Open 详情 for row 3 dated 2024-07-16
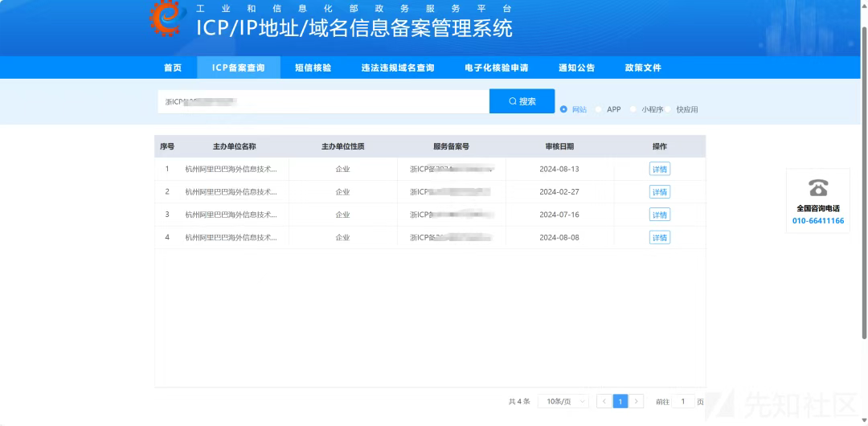The image size is (868, 426). click(660, 215)
